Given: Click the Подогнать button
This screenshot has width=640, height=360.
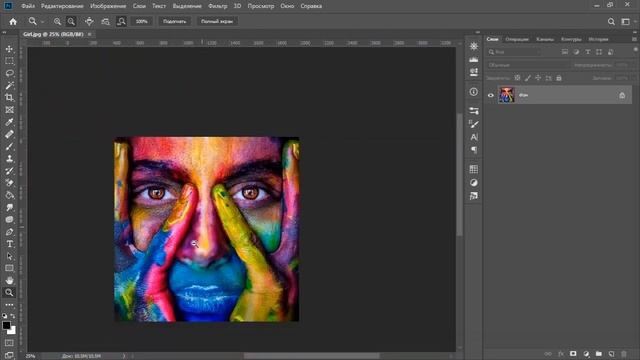Looking at the screenshot, I should [175, 22].
